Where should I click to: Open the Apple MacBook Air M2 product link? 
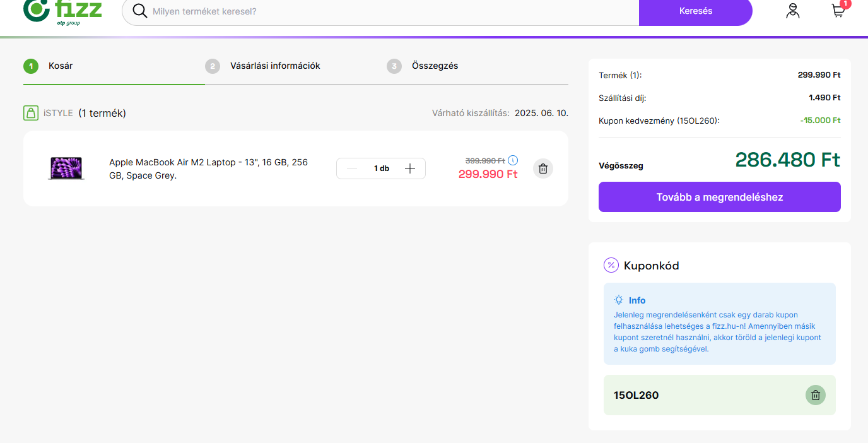pos(208,168)
